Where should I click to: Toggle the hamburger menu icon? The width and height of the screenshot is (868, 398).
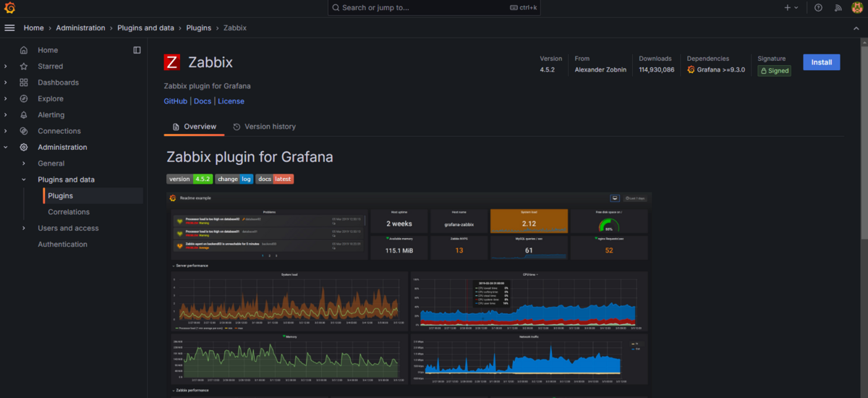[9, 27]
